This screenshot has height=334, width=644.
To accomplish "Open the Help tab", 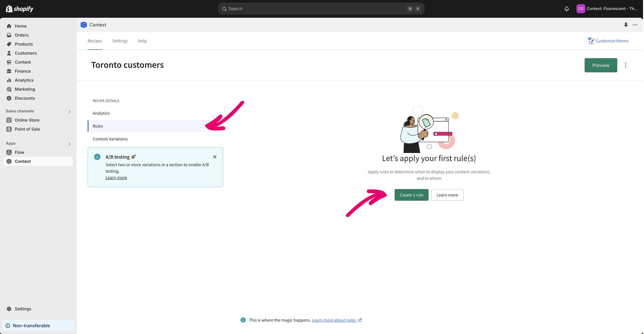I will click(x=142, y=41).
